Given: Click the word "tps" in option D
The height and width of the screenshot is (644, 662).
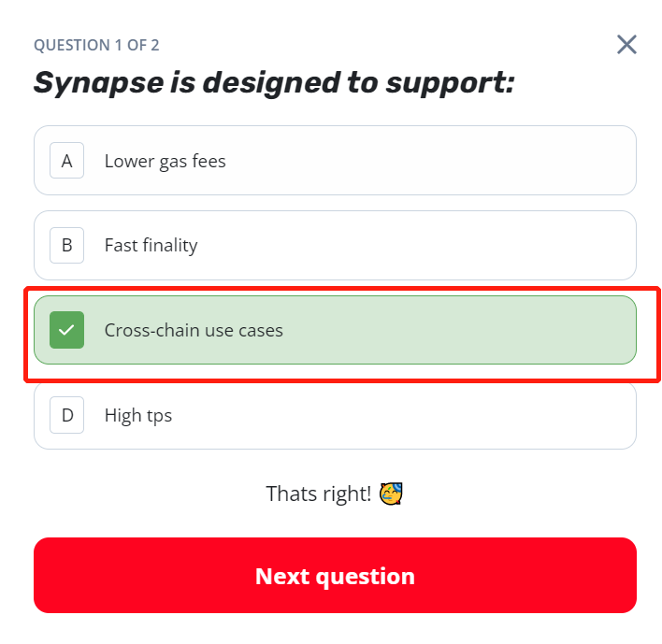Looking at the screenshot, I should 158,415.
